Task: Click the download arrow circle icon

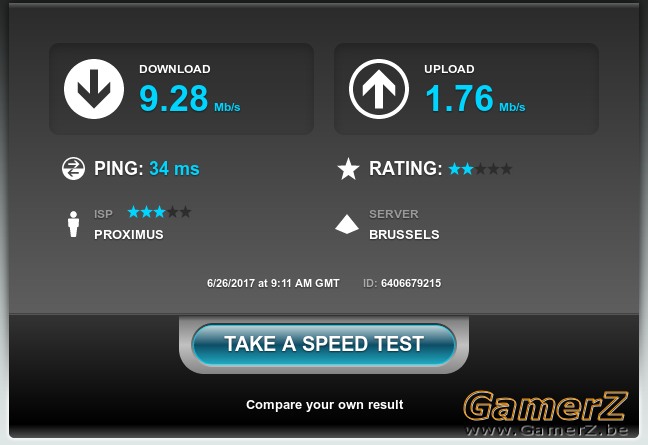Action: (94, 89)
